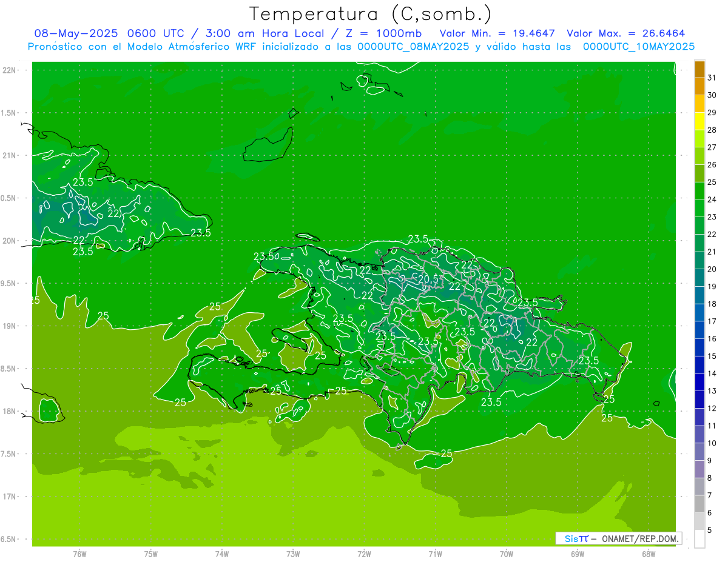Screen dimensions: 728x562
Task: Click the "22N" latitude axis label
Action: 10,70
